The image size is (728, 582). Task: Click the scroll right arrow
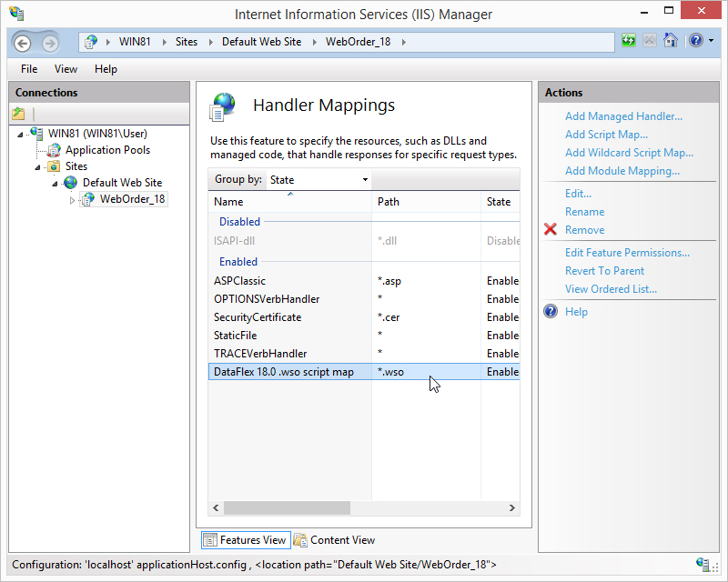coord(511,507)
